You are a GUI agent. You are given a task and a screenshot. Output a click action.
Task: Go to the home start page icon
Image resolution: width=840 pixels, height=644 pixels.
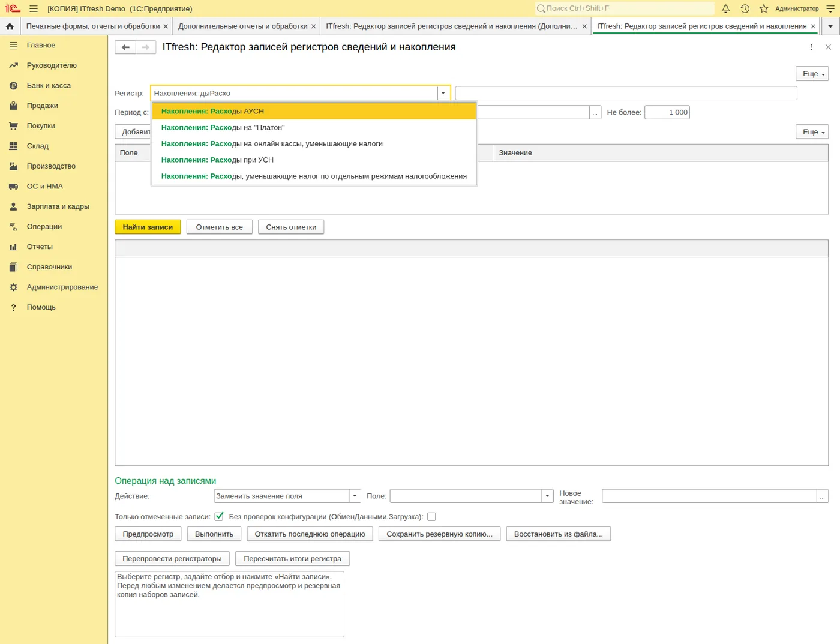10,26
